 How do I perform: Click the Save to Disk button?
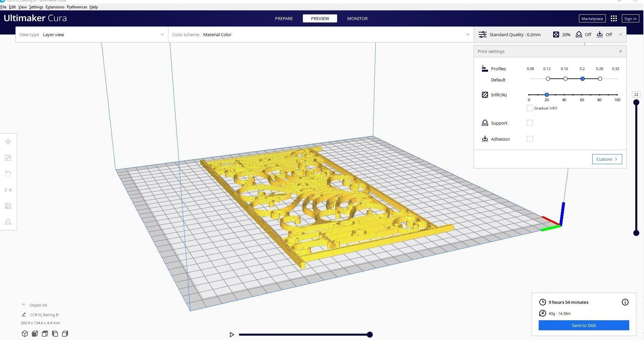[584, 325]
